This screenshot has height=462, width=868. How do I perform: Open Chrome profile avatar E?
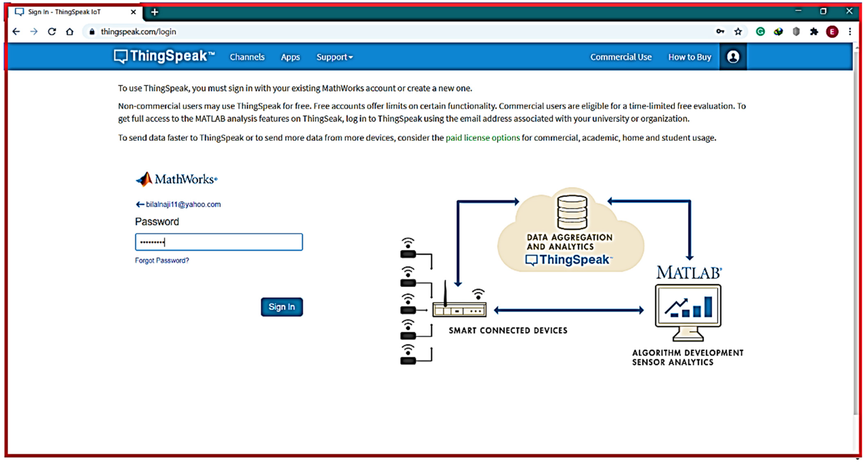832,31
